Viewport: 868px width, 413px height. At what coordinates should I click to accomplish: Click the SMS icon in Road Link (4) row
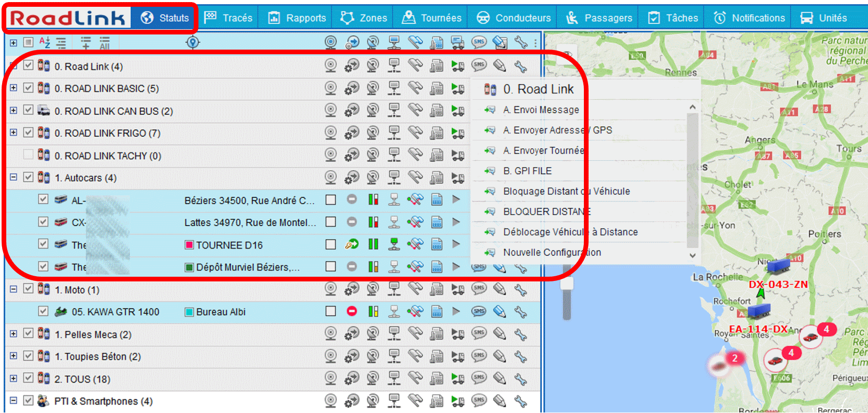tap(479, 66)
